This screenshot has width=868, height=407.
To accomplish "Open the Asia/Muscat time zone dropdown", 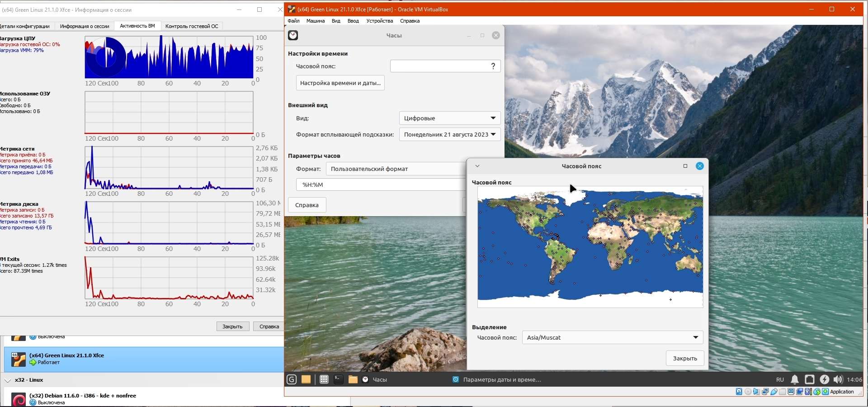I will tap(612, 337).
